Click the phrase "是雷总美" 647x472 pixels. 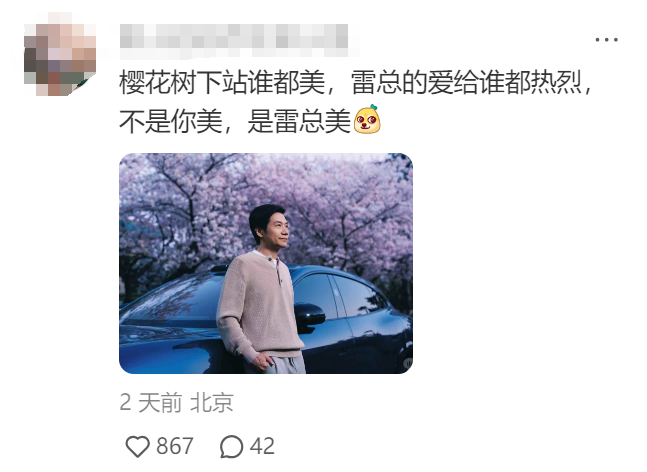click(299, 121)
